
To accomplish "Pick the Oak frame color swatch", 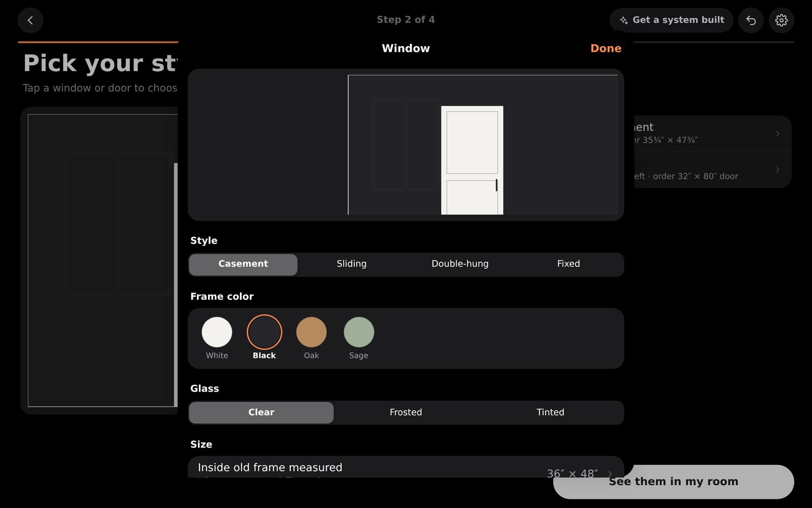I will (312, 332).
